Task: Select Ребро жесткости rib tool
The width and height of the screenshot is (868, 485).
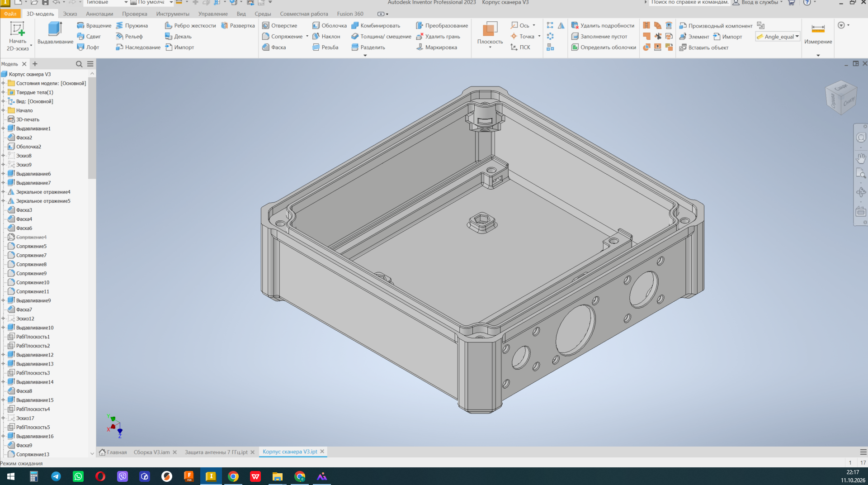Action: tap(190, 25)
